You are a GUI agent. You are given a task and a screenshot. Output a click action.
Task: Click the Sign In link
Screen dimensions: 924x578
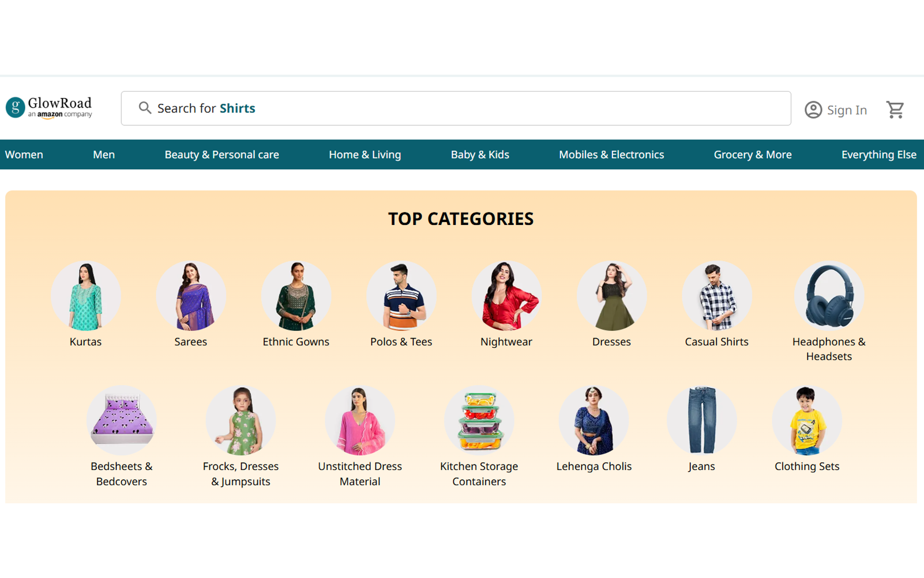(x=847, y=110)
